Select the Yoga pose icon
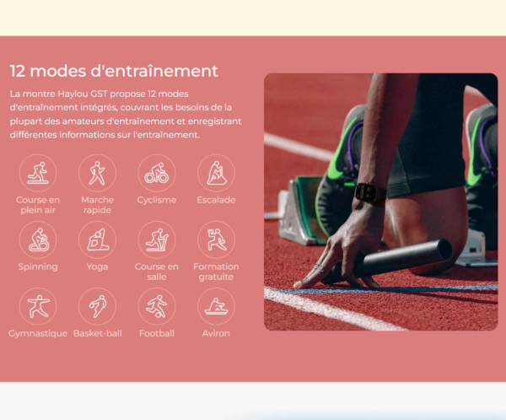The height and width of the screenshot is (420, 506). 97,240
